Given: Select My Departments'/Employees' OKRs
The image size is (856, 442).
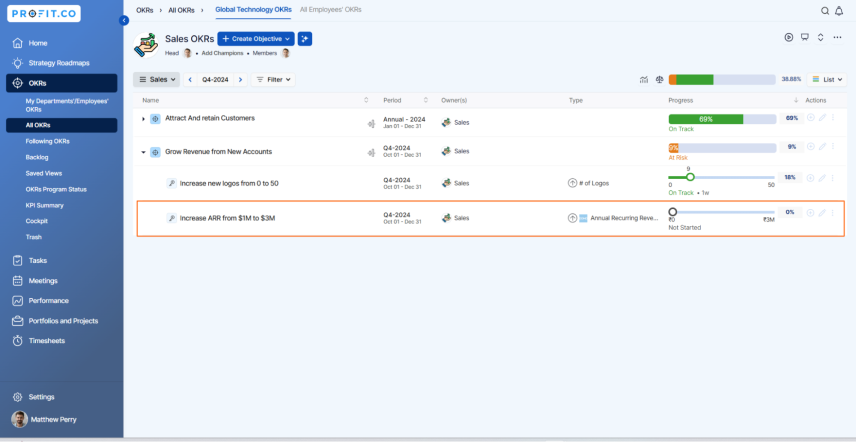Looking at the screenshot, I should click(67, 105).
